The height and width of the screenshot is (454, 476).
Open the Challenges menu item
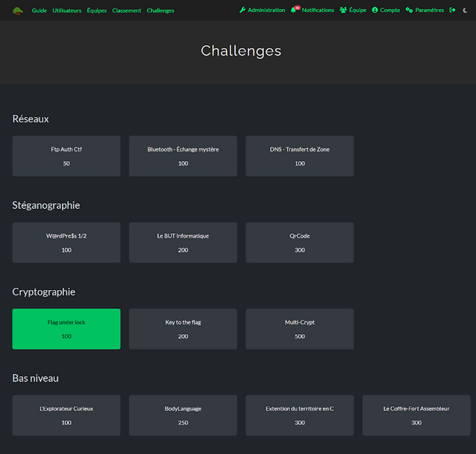pos(160,10)
